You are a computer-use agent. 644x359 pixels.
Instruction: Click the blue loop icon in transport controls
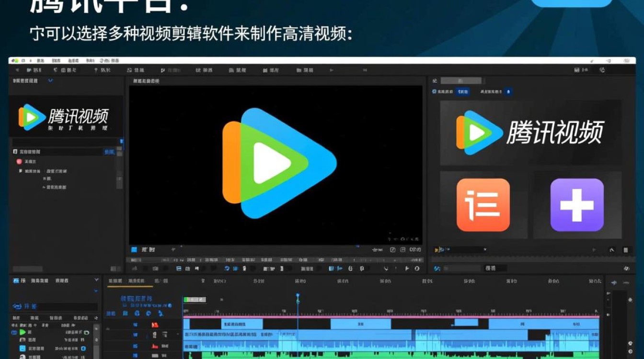click(227, 269)
